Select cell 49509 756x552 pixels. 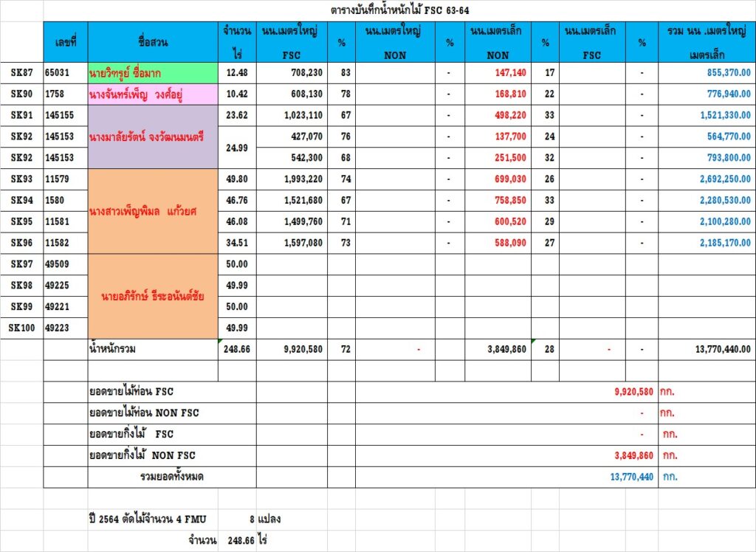66,264
